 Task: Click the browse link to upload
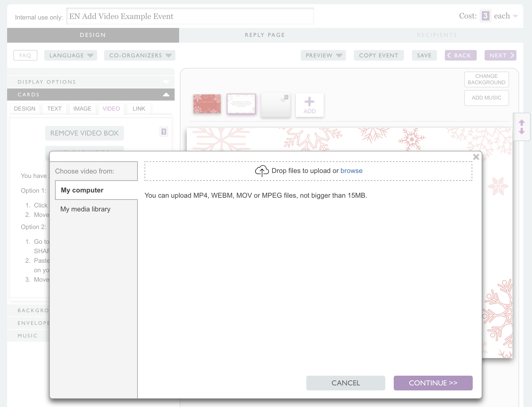(x=351, y=171)
